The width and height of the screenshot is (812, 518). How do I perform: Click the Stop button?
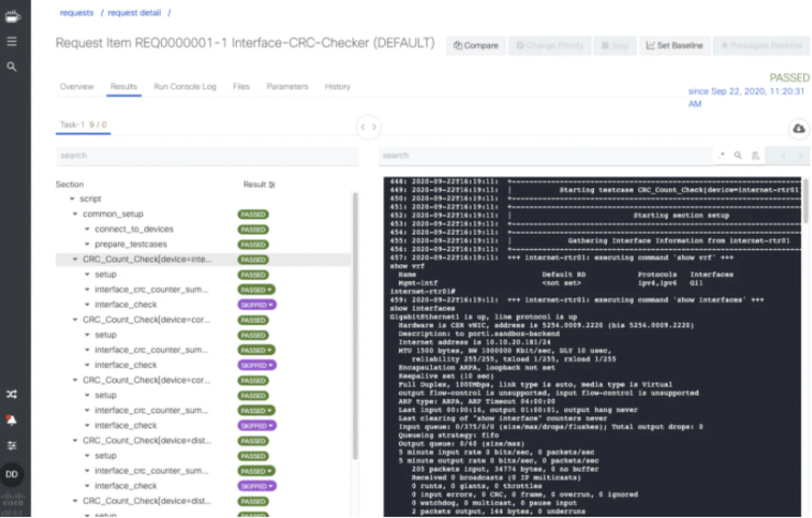tap(615, 46)
